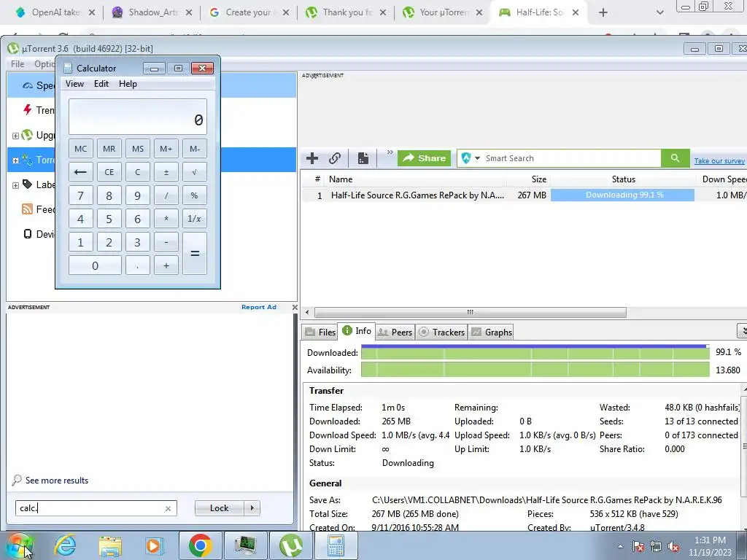Click calculator plus button

pos(166,265)
